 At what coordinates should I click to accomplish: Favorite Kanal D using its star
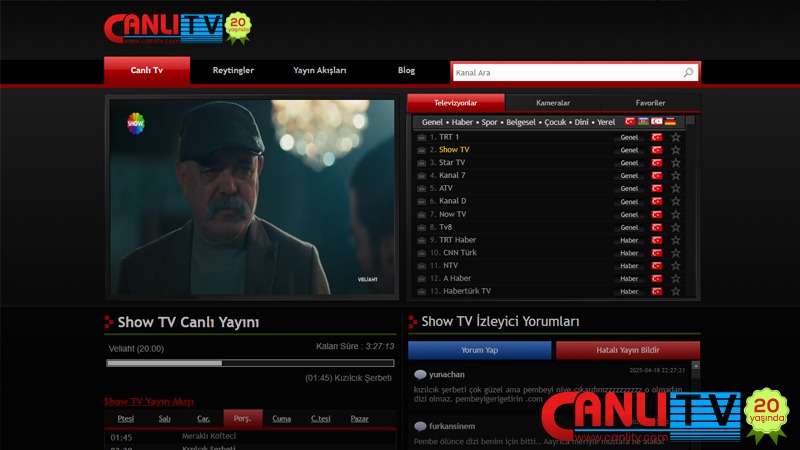[676, 201]
